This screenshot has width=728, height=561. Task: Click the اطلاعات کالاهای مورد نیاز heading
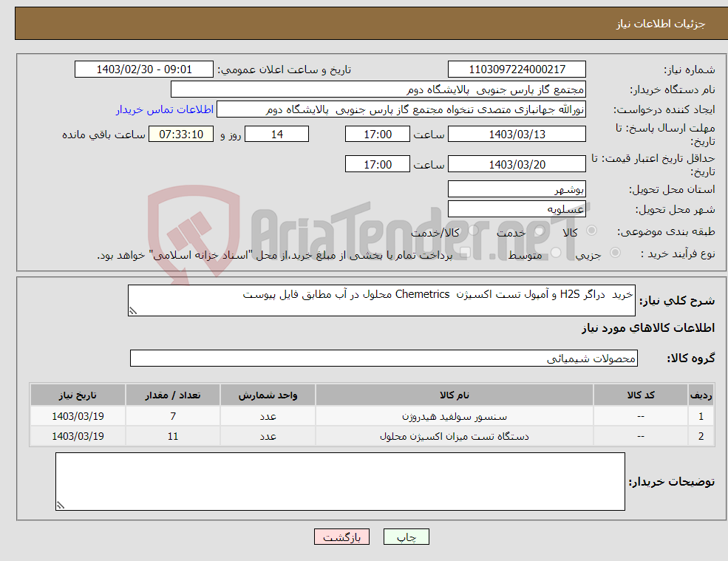click(x=648, y=328)
